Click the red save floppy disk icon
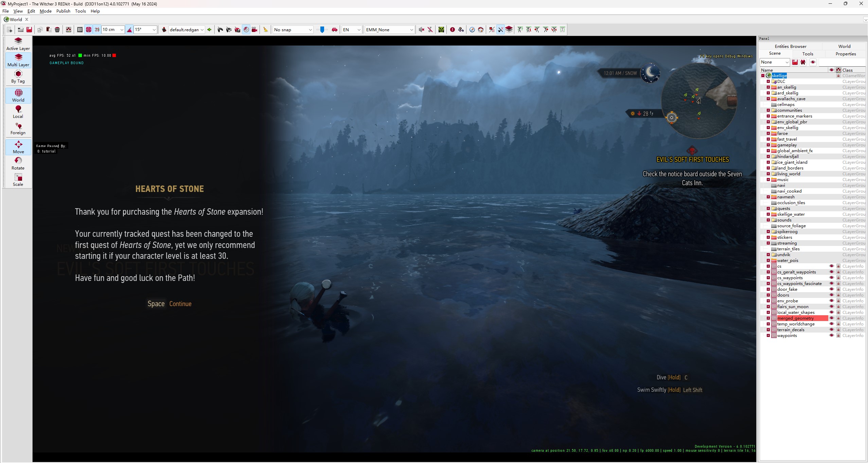Screen dimensions: 868x463 [x=29, y=30]
